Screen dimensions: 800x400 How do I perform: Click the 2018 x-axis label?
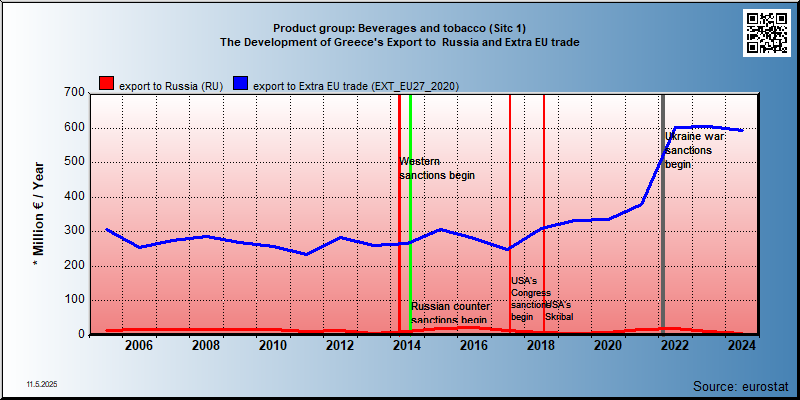coord(541,345)
